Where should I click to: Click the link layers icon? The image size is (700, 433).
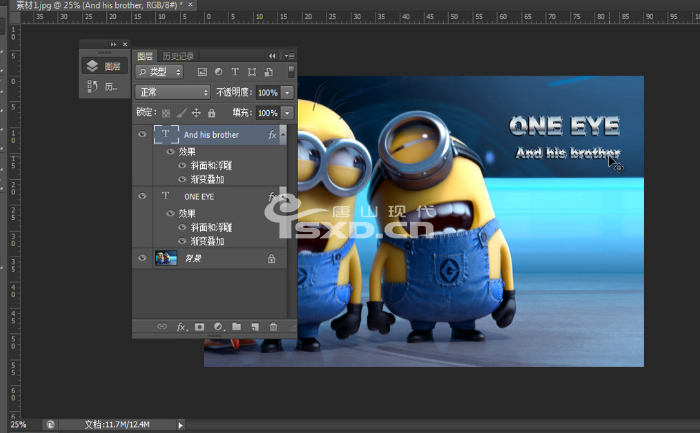(162, 327)
